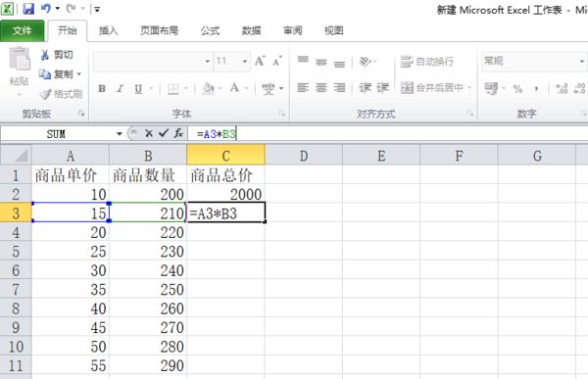Click the Increase Decimal icon
The width and height of the screenshot is (588, 379).
562,88
